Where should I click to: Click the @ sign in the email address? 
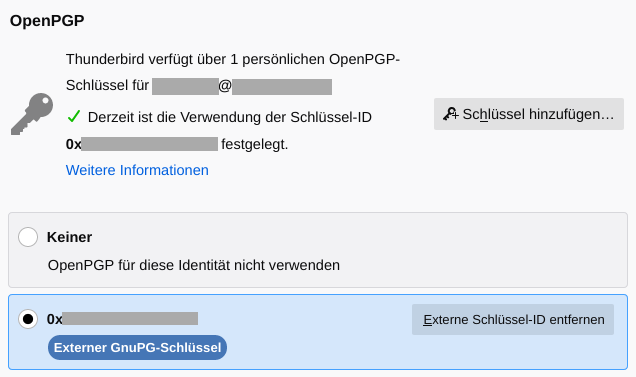click(x=225, y=86)
